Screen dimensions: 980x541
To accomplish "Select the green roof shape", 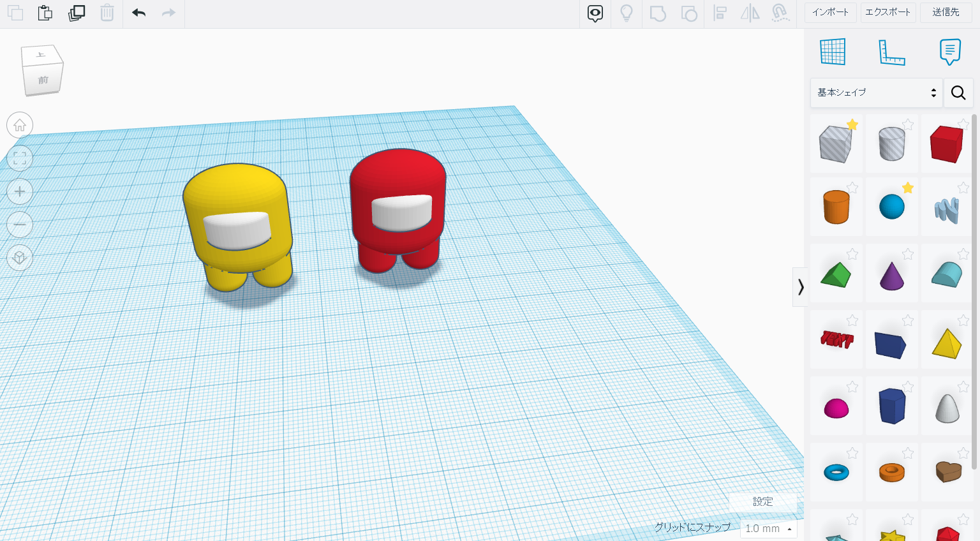I will 836,275.
